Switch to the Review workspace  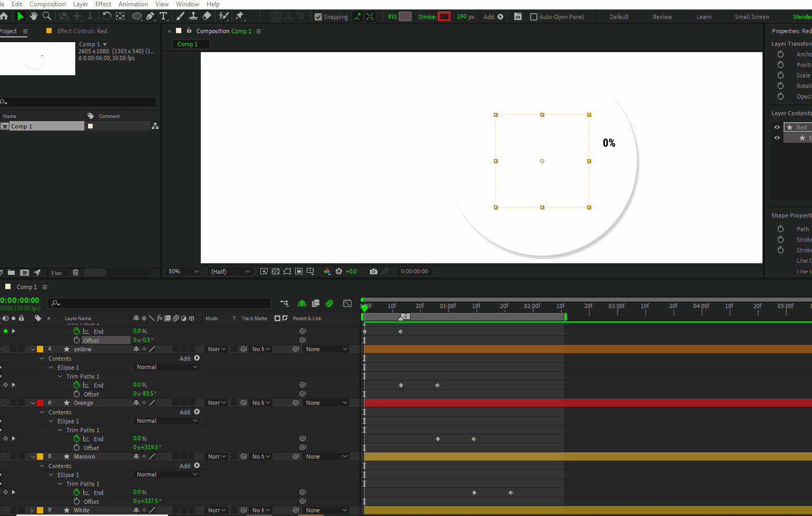click(x=662, y=17)
